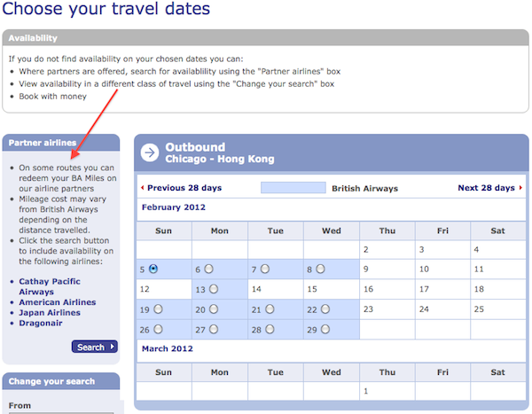Pick February 29 radio button
The image size is (532, 414).
click(325, 329)
